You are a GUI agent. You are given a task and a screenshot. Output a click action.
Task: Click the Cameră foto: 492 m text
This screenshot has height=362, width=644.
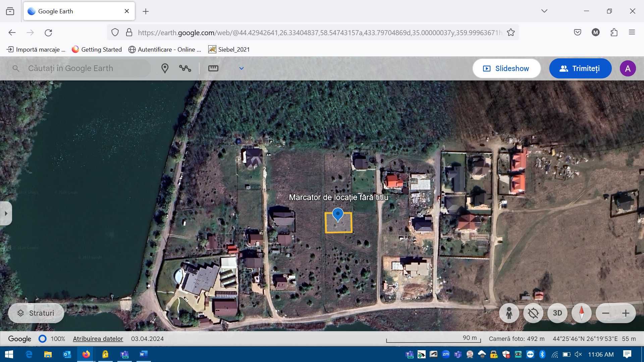pos(517,339)
